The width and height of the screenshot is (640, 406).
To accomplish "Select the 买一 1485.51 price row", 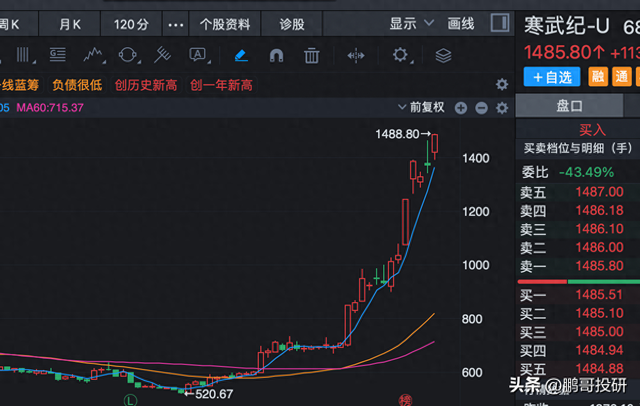I will pos(578,295).
